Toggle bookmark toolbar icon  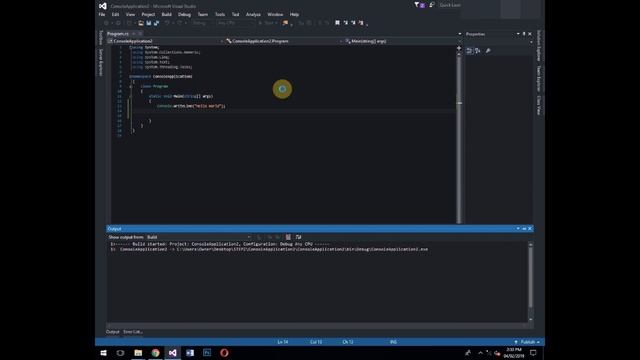[338, 23]
